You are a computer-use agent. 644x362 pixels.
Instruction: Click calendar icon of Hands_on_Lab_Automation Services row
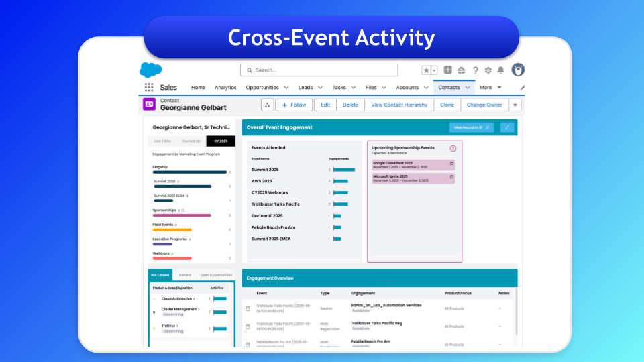pos(248,308)
